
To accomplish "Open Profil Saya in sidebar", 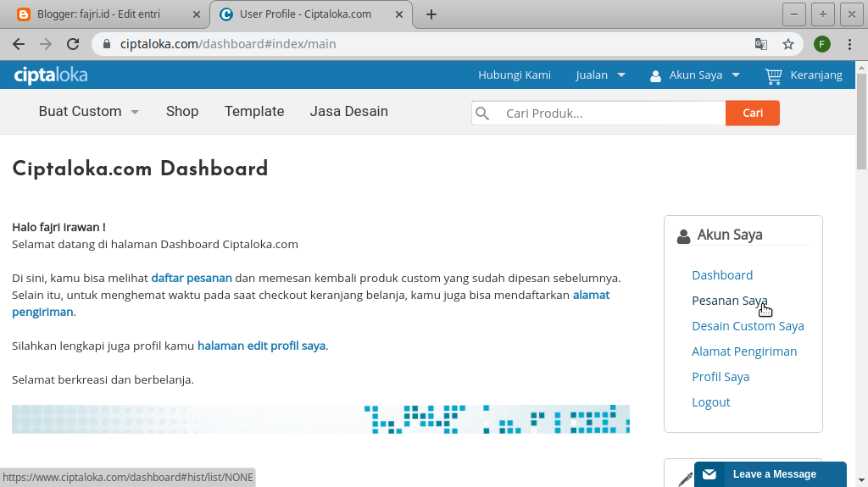I will coord(721,377).
